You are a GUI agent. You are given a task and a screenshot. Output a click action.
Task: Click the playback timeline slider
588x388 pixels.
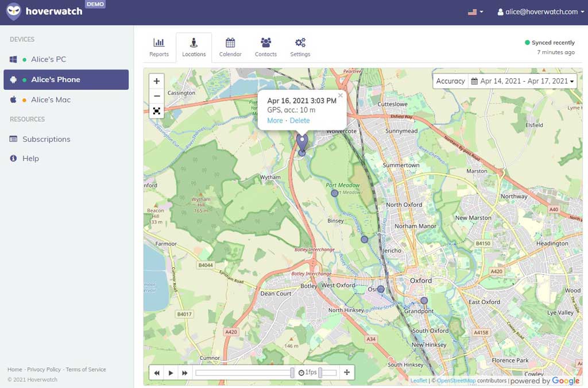coord(245,372)
